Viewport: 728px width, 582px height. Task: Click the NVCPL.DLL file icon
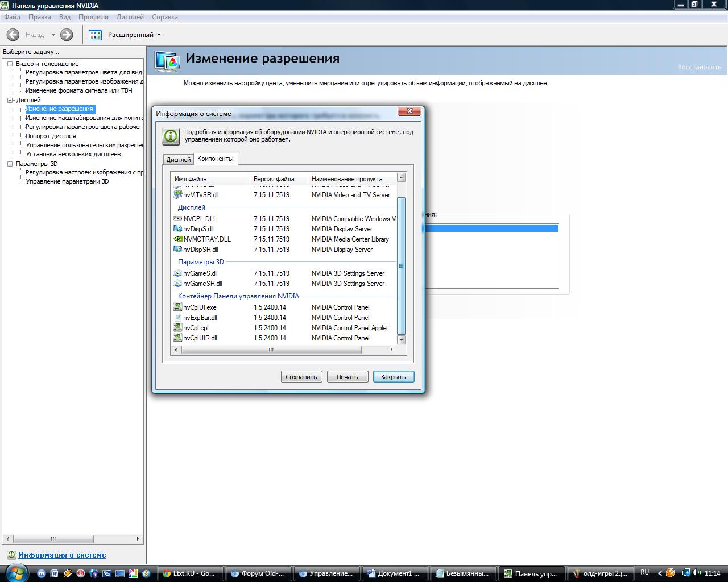click(x=177, y=218)
